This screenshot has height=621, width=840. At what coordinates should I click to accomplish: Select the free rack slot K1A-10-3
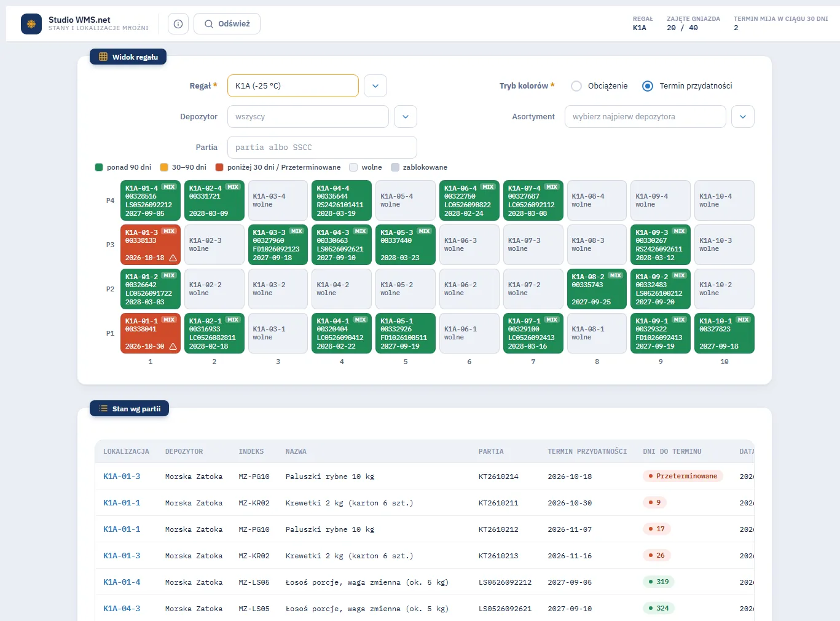pyautogui.click(x=724, y=245)
